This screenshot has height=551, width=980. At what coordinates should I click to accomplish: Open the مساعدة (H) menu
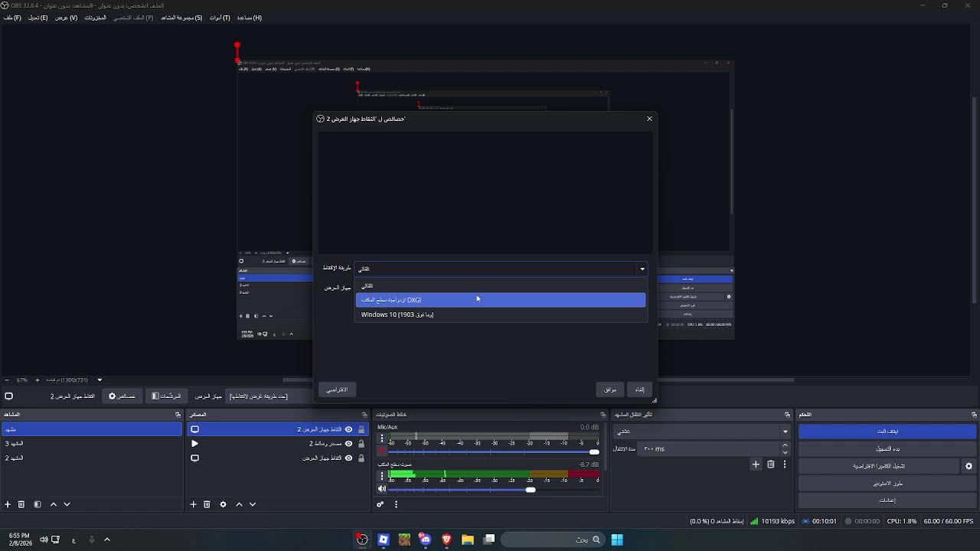pos(249,18)
